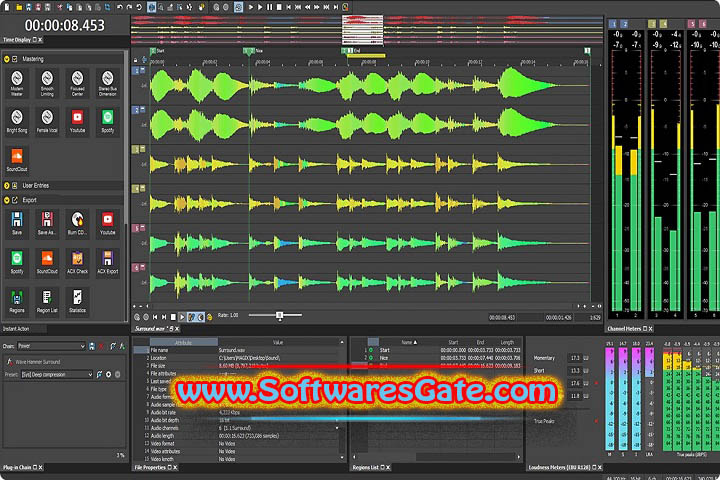Click the SoundCloud icon under Mastering
Screen dimensions: 720x480
coord(17,160)
